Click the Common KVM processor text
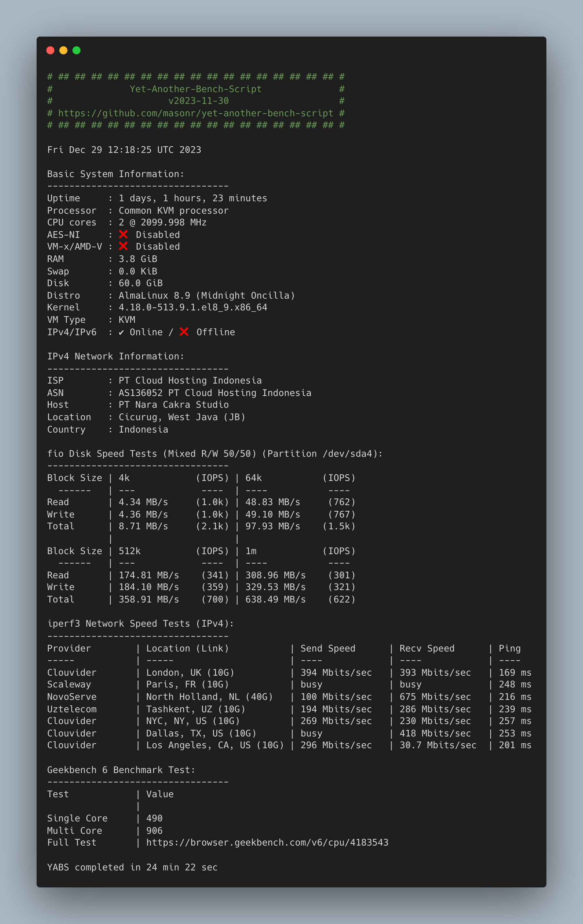 (x=174, y=211)
